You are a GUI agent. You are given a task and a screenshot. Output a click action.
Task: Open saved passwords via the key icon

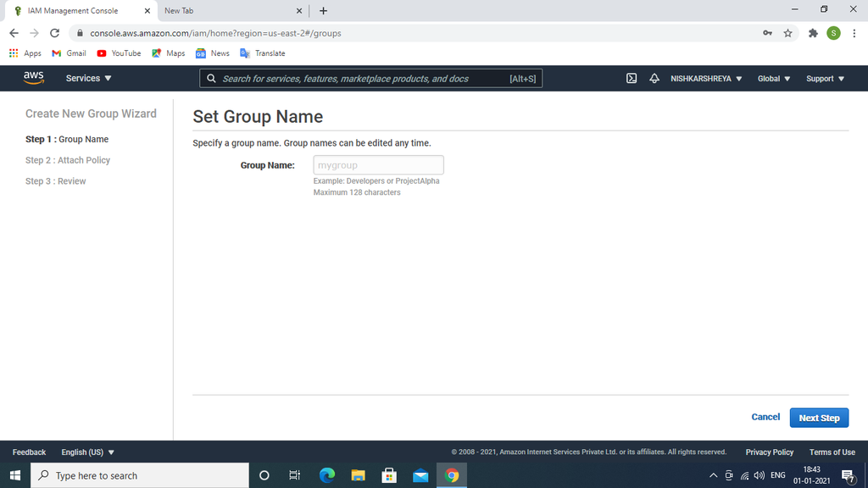(767, 32)
